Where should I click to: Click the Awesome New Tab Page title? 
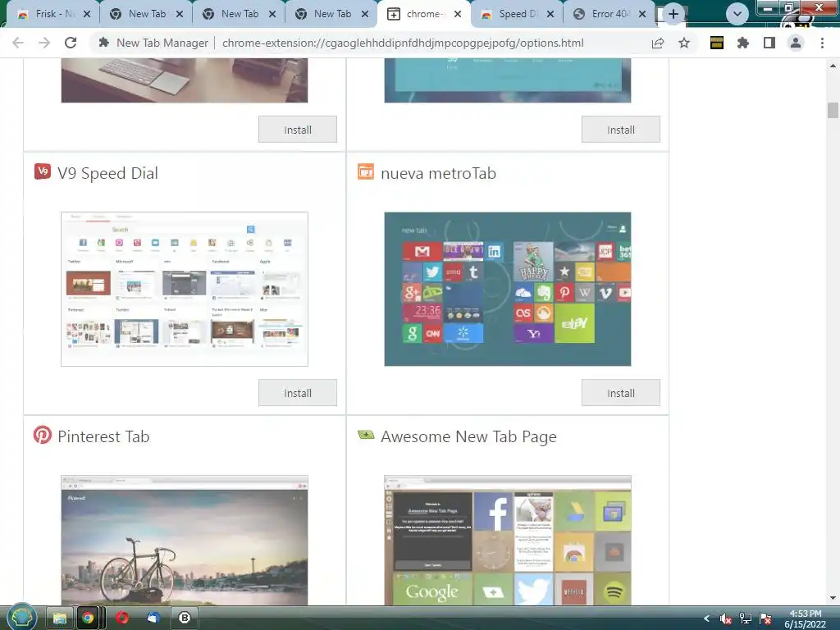coord(468,437)
